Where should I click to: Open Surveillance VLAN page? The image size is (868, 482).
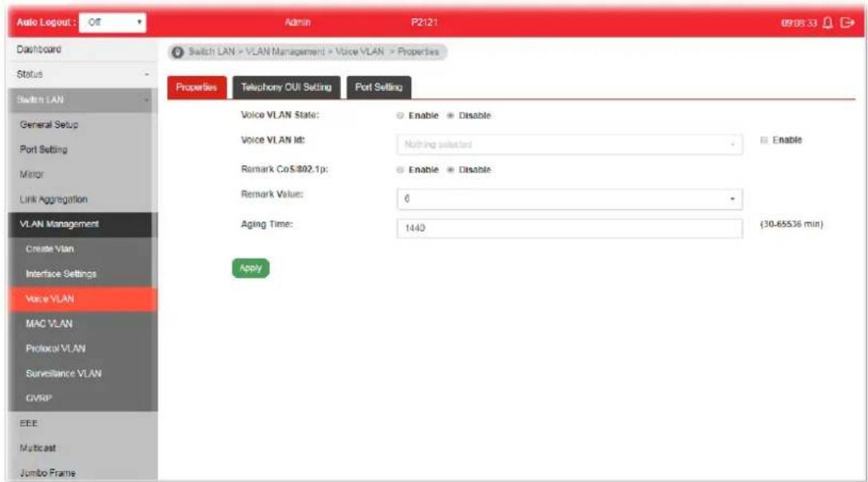(x=83, y=373)
